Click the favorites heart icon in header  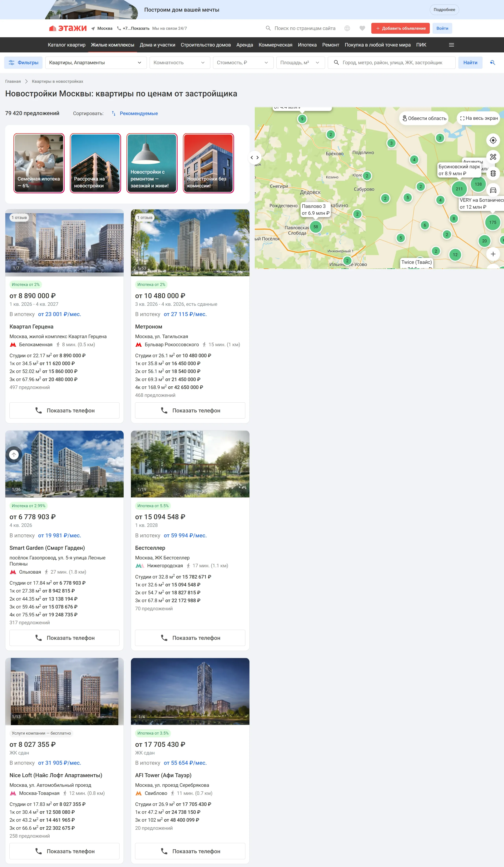coord(362,28)
